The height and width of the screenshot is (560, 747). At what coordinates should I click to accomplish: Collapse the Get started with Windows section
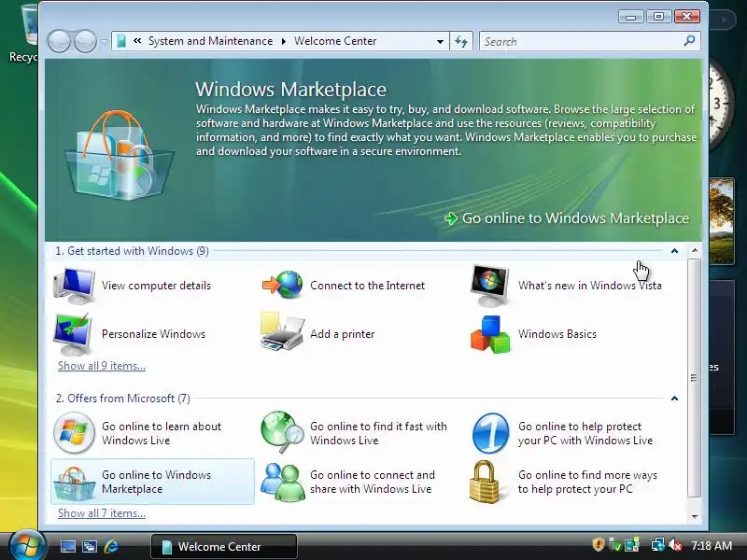[x=674, y=251]
